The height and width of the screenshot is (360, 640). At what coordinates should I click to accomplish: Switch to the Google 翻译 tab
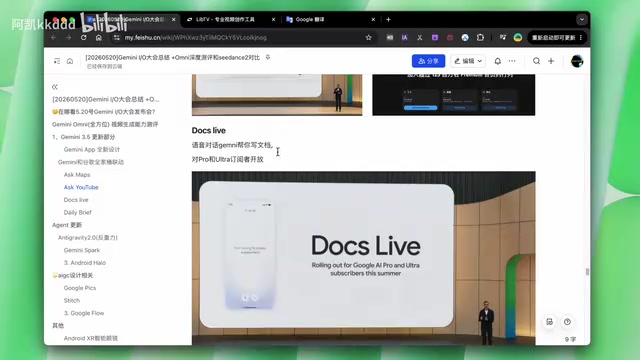310,19
